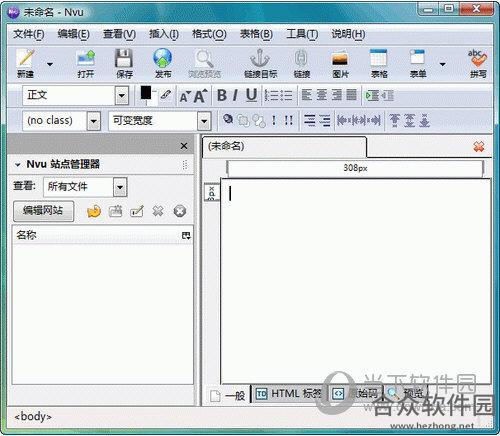The height and width of the screenshot is (436, 500).
Task: Click the term list lines icon
Action: pyautogui.click(x=310, y=120)
